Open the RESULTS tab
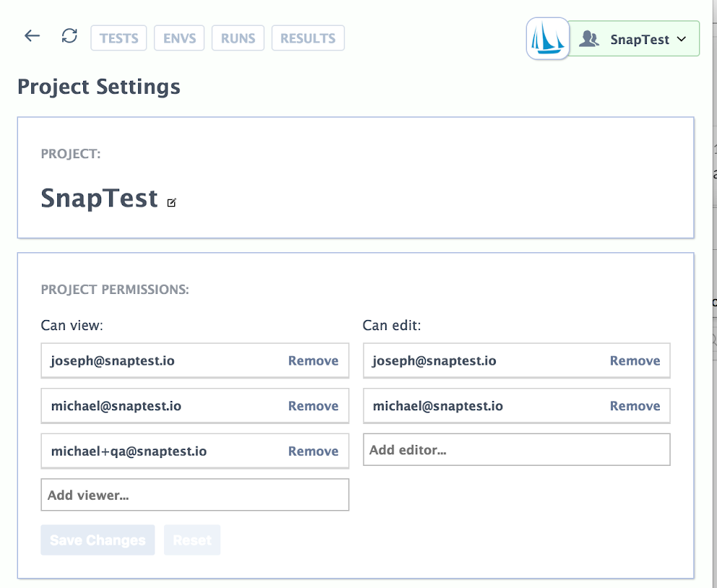This screenshot has height=588, width=717. click(x=308, y=38)
